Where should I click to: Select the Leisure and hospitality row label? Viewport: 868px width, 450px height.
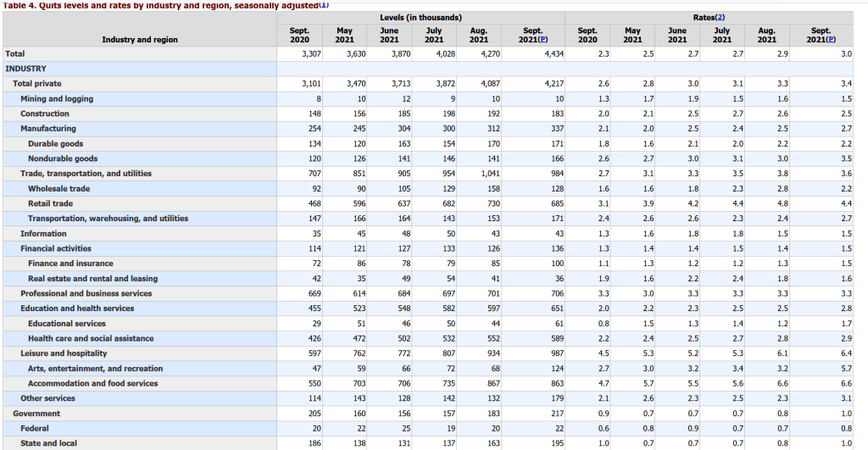[64, 353]
